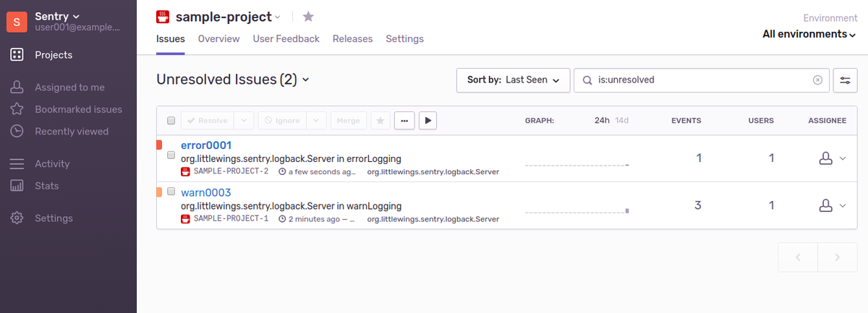Switch to the User Feedback tab

coord(286,39)
